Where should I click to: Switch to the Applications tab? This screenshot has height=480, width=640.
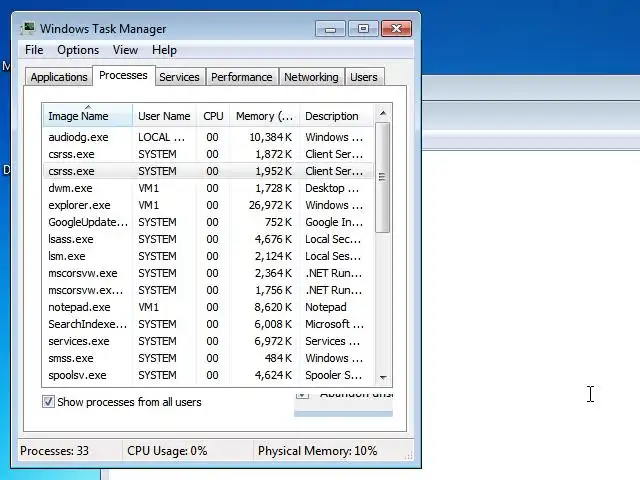pos(59,77)
